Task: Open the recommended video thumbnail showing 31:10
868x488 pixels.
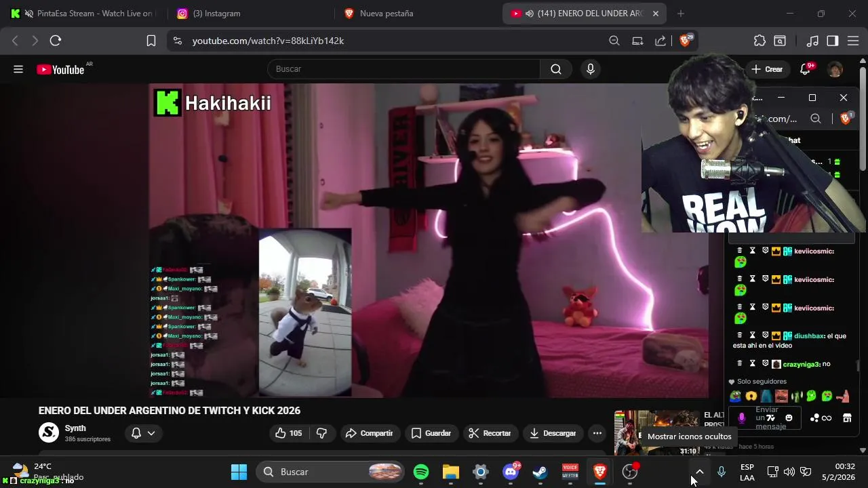Action: pyautogui.click(x=656, y=432)
